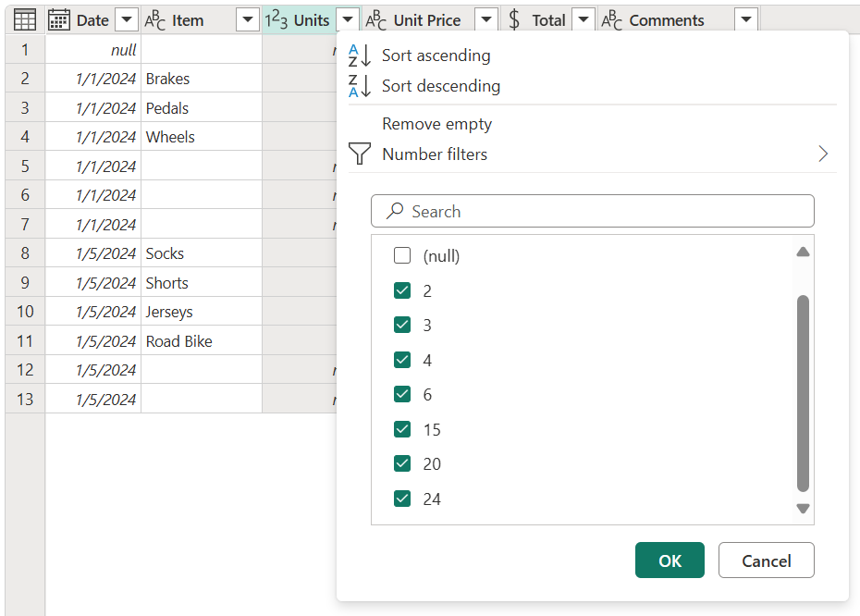This screenshot has width=860, height=616.
Task: Uncheck the value 2 checkbox
Action: point(402,290)
